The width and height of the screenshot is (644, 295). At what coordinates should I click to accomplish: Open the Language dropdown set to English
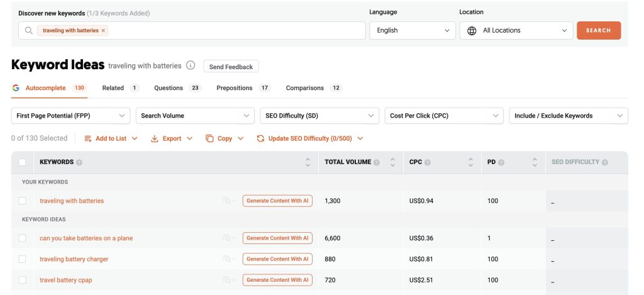pos(412,30)
